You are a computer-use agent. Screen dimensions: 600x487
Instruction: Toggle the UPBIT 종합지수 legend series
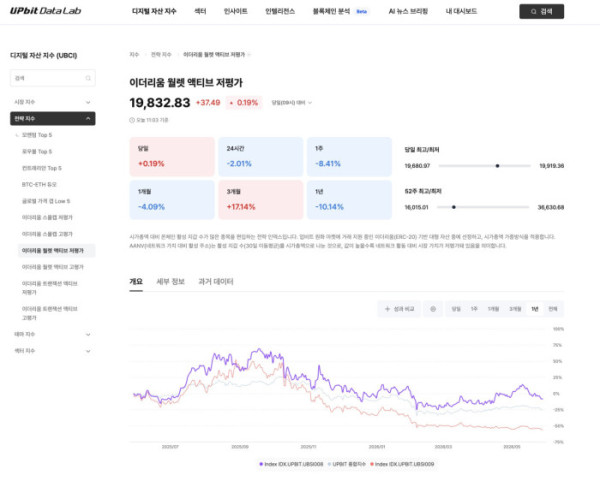coord(347,464)
